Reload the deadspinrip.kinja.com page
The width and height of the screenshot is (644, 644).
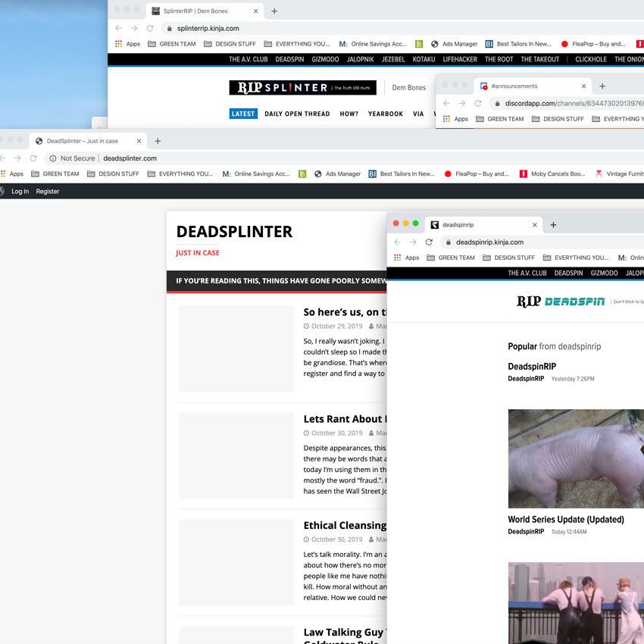pyautogui.click(x=429, y=242)
